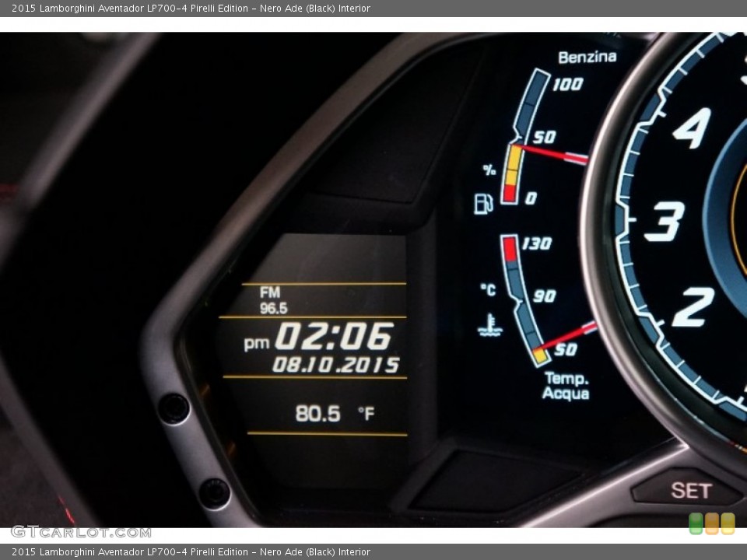Click the 100 mark on fuel gauge

(567, 84)
